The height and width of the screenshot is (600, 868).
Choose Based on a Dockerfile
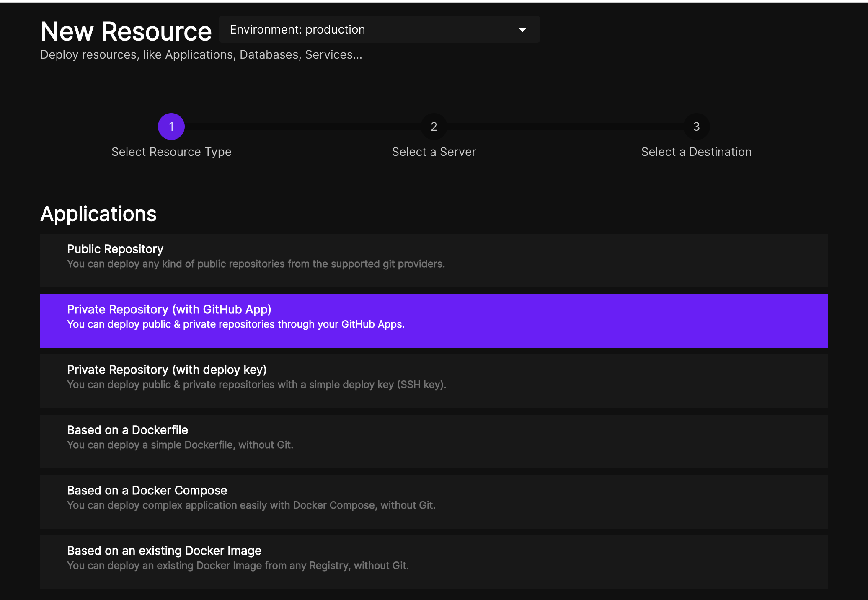[x=127, y=430]
